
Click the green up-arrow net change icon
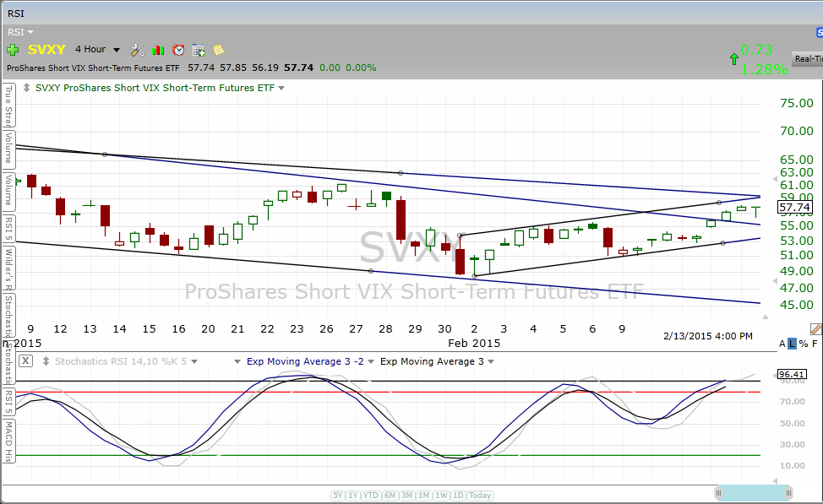[x=734, y=59]
